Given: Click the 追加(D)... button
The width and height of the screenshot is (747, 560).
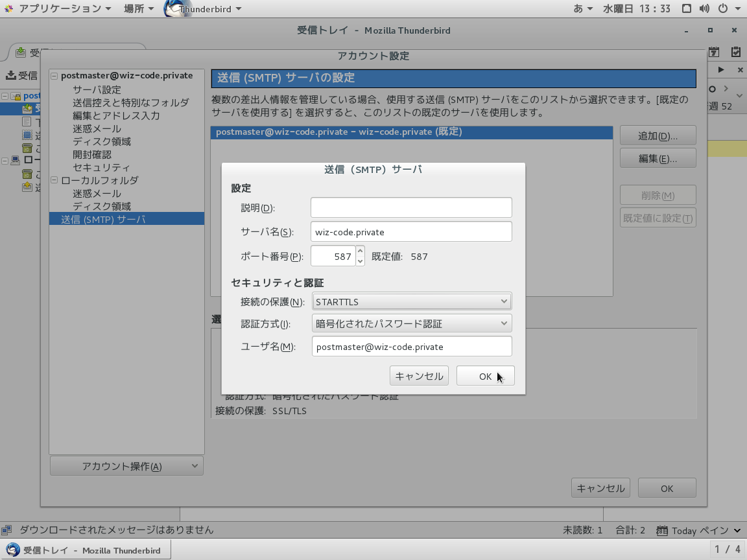Looking at the screenshot, I should (658, 135).
